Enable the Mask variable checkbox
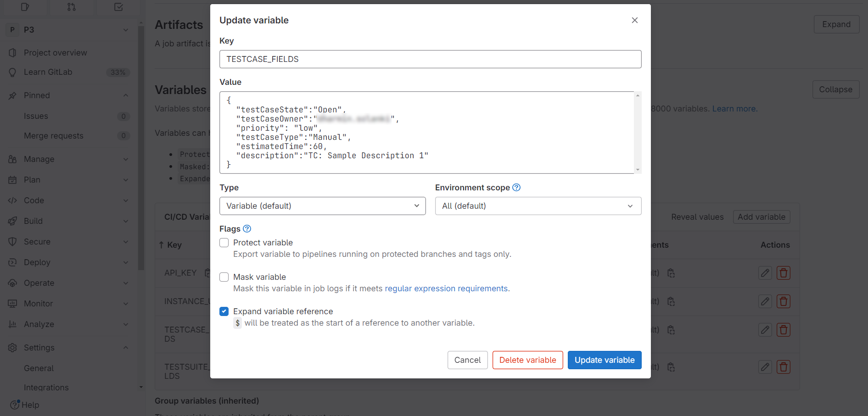 (x=224, y=277)
